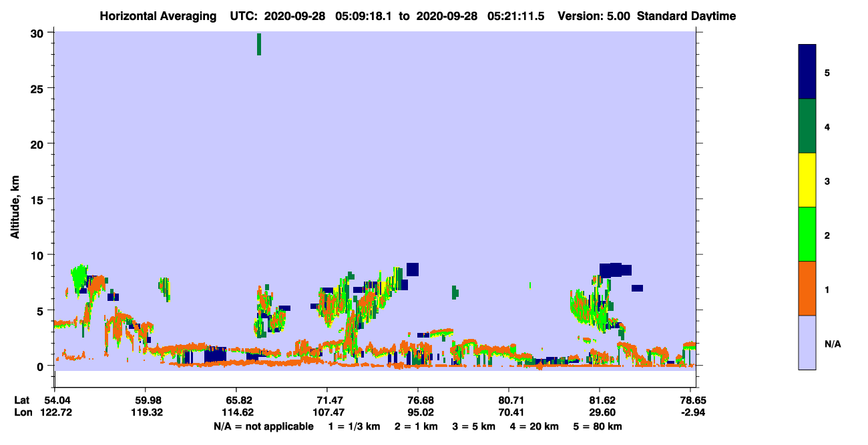Click the dark green colorbar segment labeled 4
This screenshot has width=868, height=445.
tap(807, 126)
